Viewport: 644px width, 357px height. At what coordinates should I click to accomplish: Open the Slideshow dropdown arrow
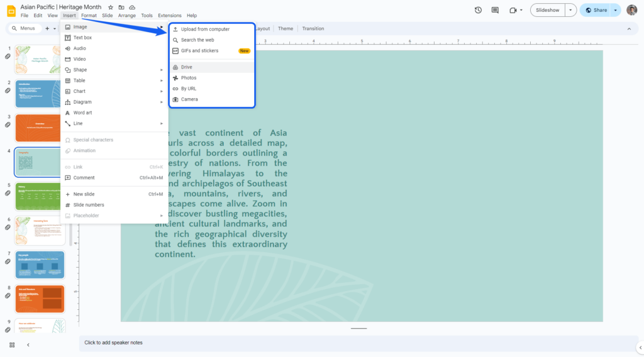(570, 10)
